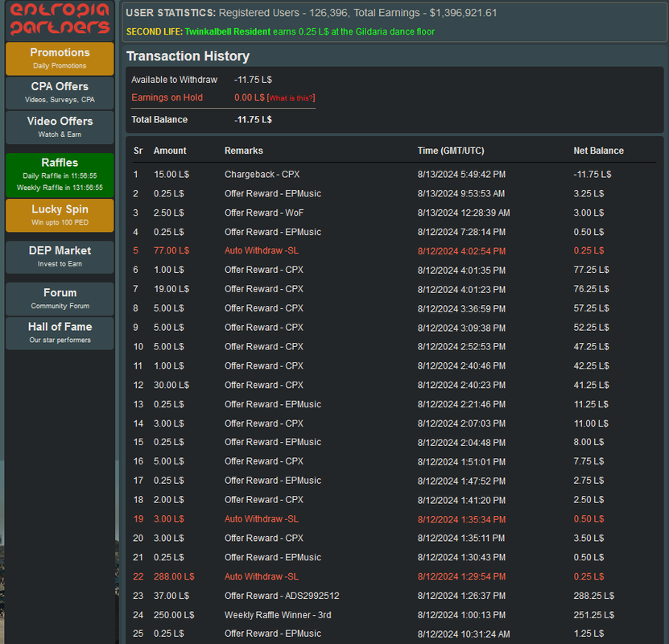Select the '288.25 L$' net balance
The height and width of the screenshot is (644, 669).
(593, 596)
